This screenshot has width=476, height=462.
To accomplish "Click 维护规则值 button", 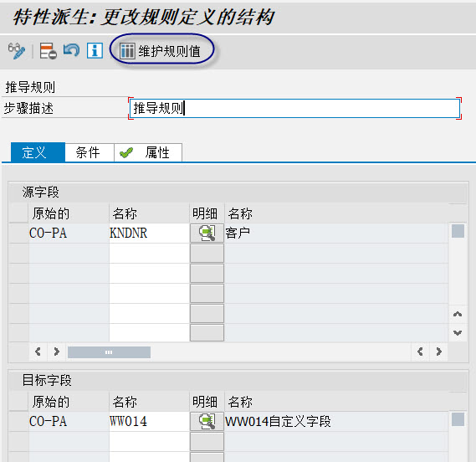I will 161,51.
